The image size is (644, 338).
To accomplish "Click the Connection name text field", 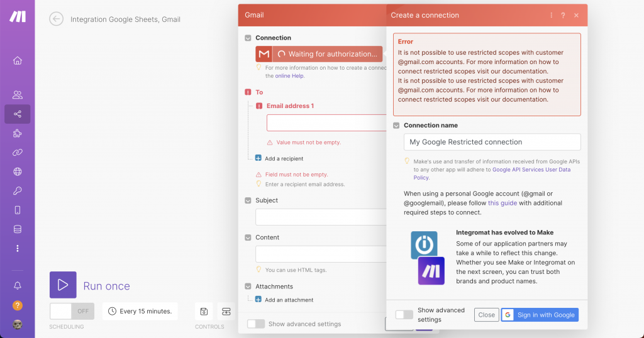I will tap(492, 142).
